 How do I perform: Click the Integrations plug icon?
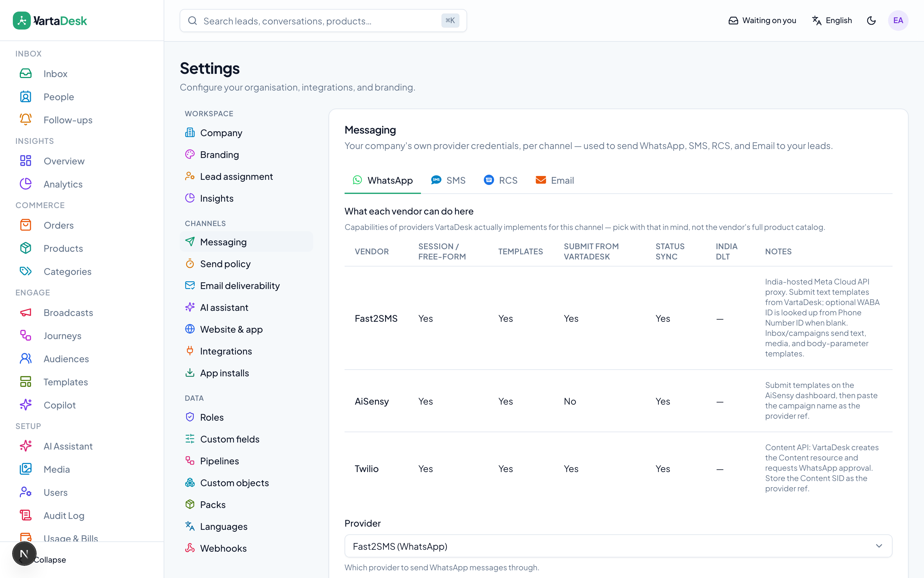click(x=190, y=351)
